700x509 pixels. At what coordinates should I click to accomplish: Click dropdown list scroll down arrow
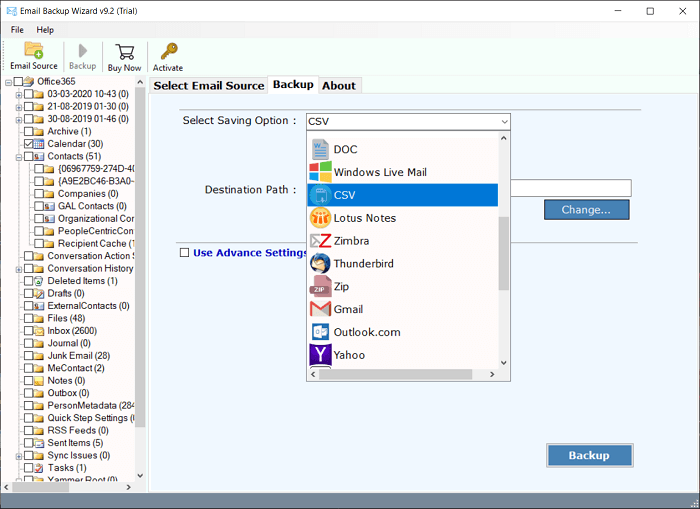tap(504, 363)
